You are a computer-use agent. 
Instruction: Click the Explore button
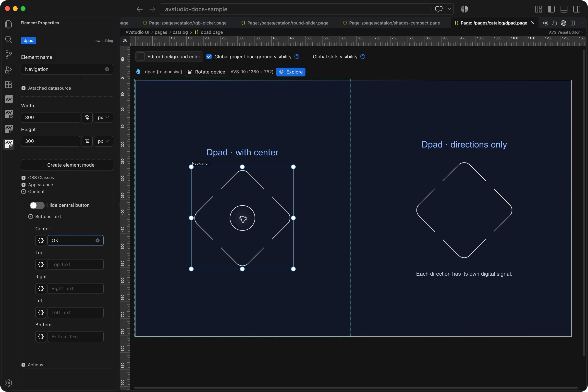pos(291,72)
